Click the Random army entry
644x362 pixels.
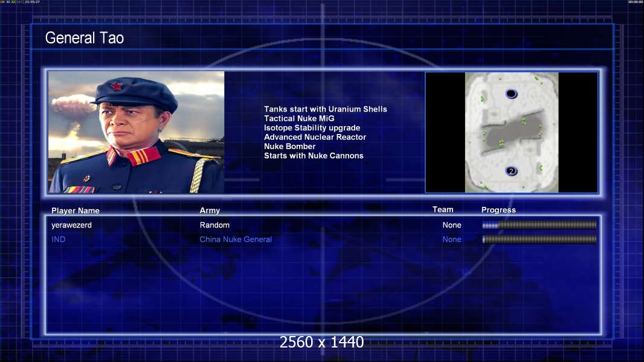coord(214,225)
